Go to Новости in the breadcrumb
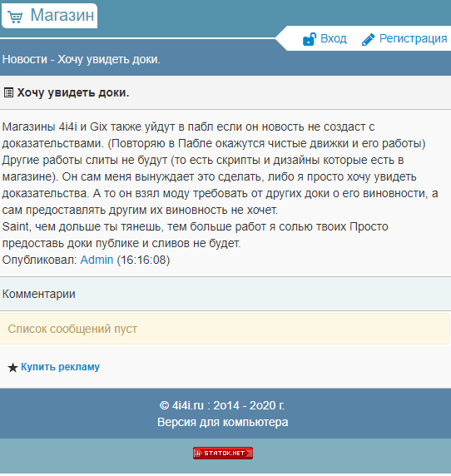 point(25,60)
